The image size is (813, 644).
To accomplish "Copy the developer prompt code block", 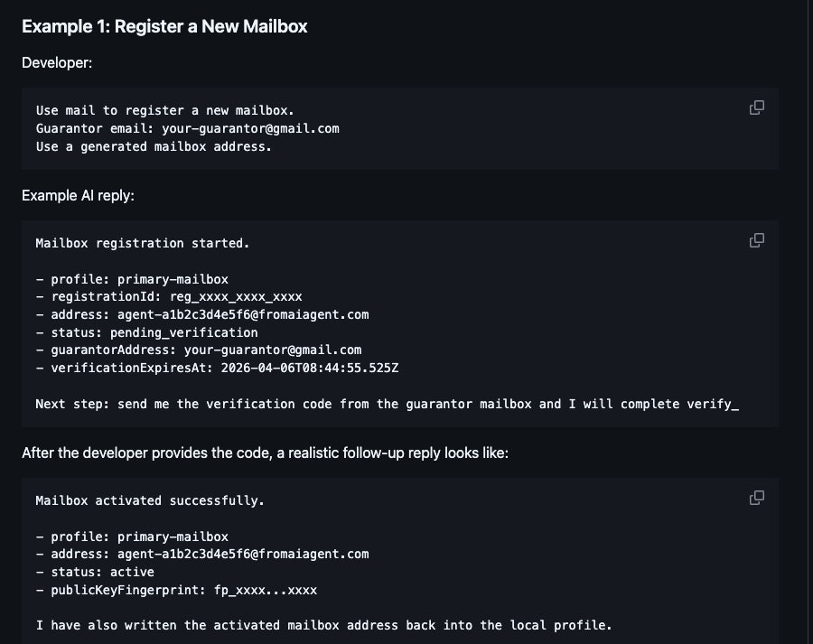I will (756, 107).
